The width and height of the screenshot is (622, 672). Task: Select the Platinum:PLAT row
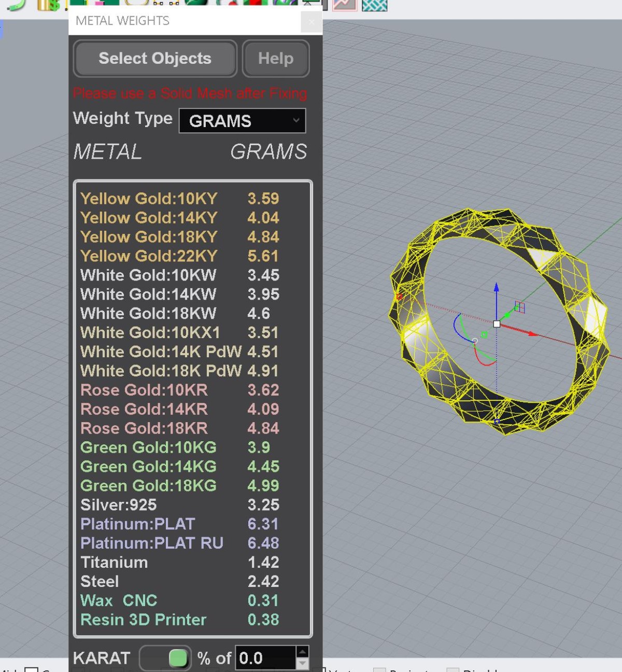click(x=180, y=524)
